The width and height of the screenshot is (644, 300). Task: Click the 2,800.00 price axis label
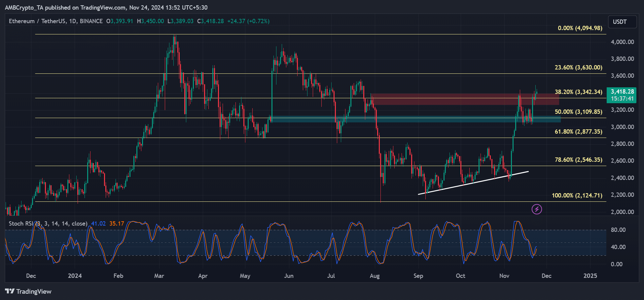623,144
